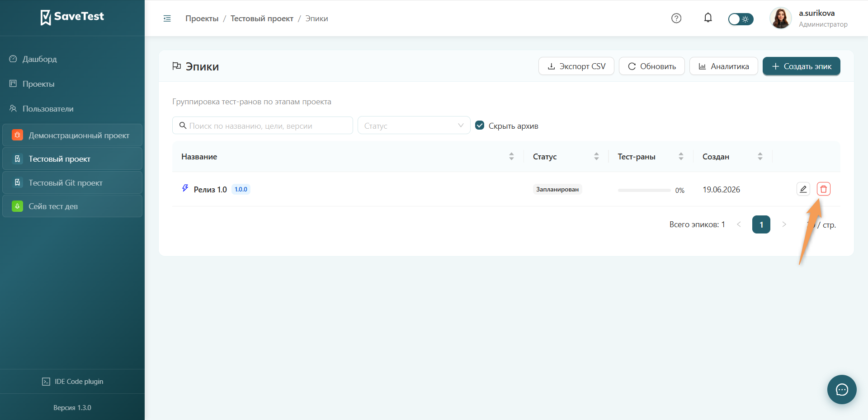The image size is (868, 420).
Task: Click the SaveTest logo
Action: [72, 17]
